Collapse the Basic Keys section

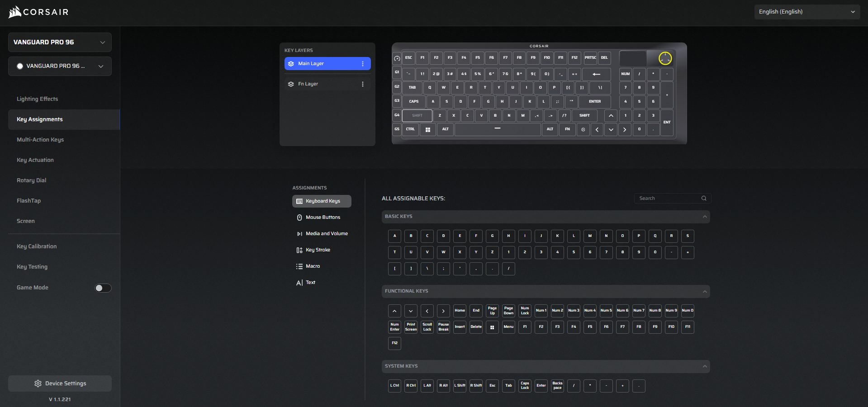pos(705,217)
